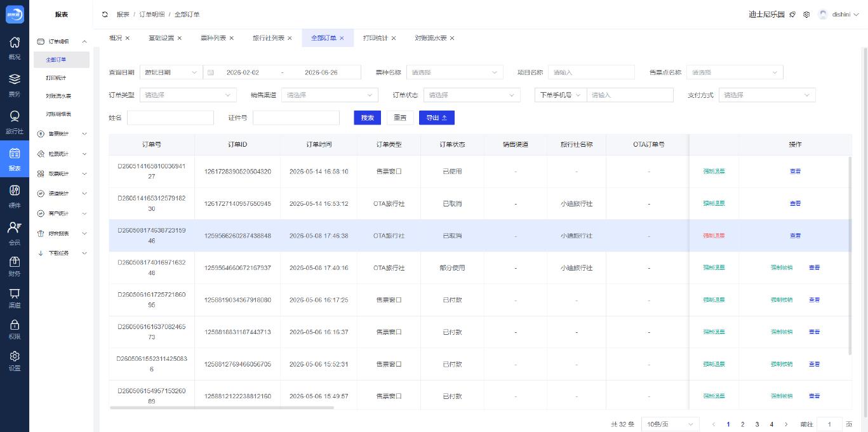Click the refresh icon beside the breadcrumb

(x=105, y=14)
